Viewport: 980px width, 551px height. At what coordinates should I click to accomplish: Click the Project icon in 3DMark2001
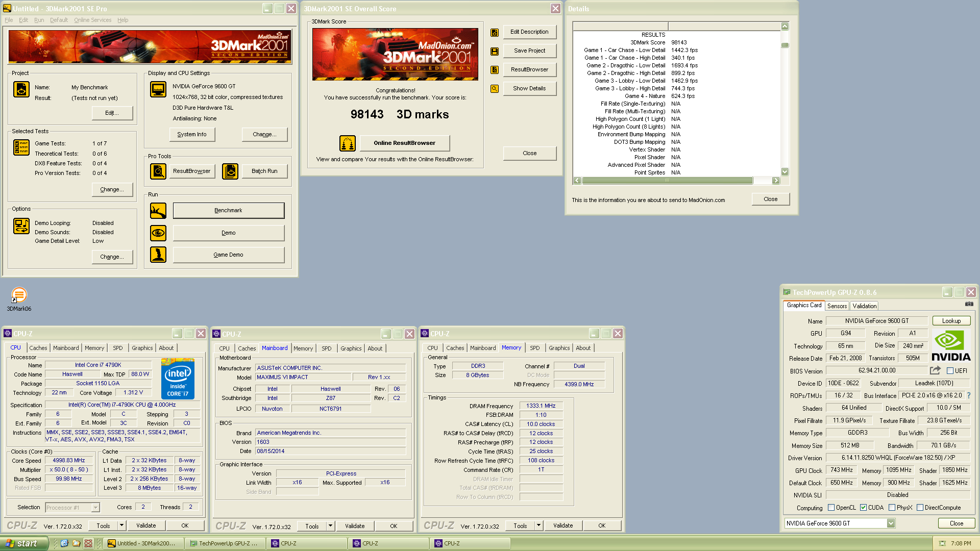click(21, 89)
